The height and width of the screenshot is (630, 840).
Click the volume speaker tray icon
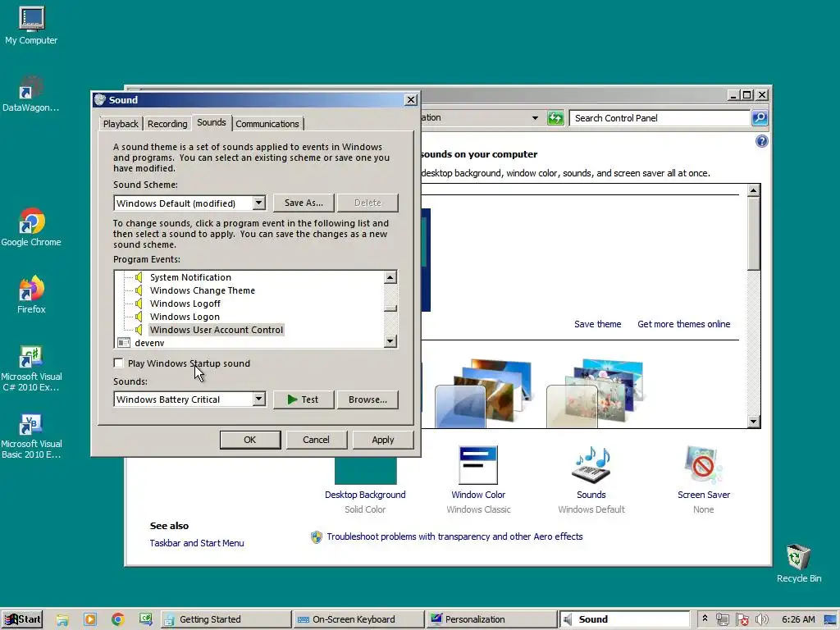click(761, 619)
